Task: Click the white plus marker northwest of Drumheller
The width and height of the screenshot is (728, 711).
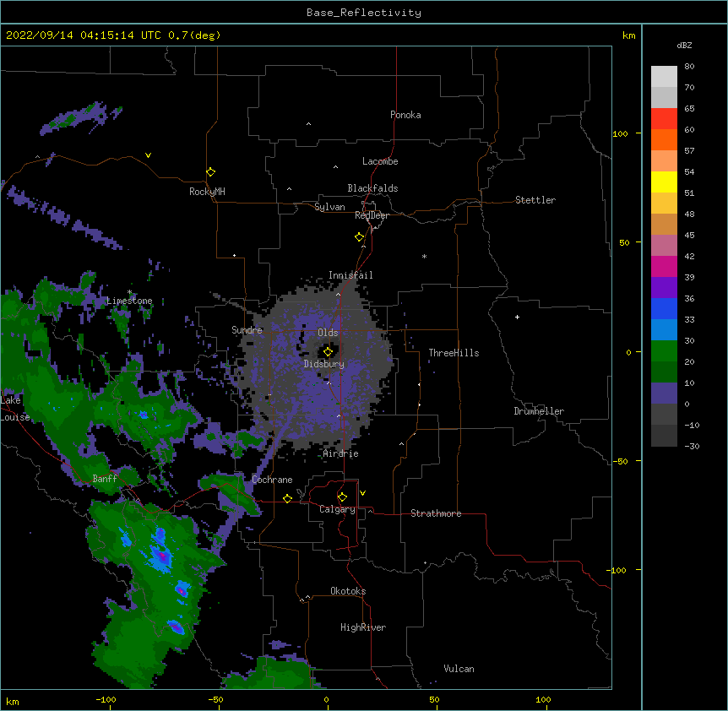Action: tap(517, 317)
